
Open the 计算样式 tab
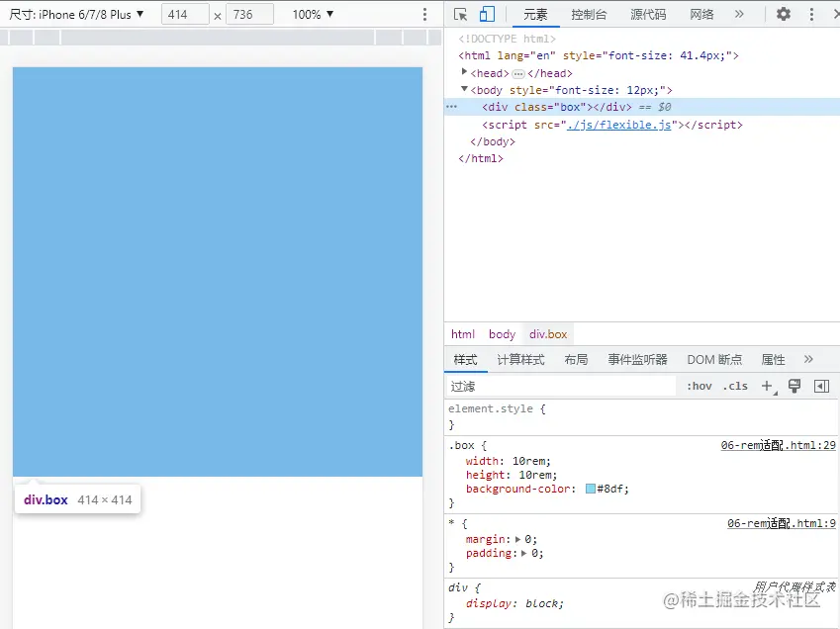[521, 359]
